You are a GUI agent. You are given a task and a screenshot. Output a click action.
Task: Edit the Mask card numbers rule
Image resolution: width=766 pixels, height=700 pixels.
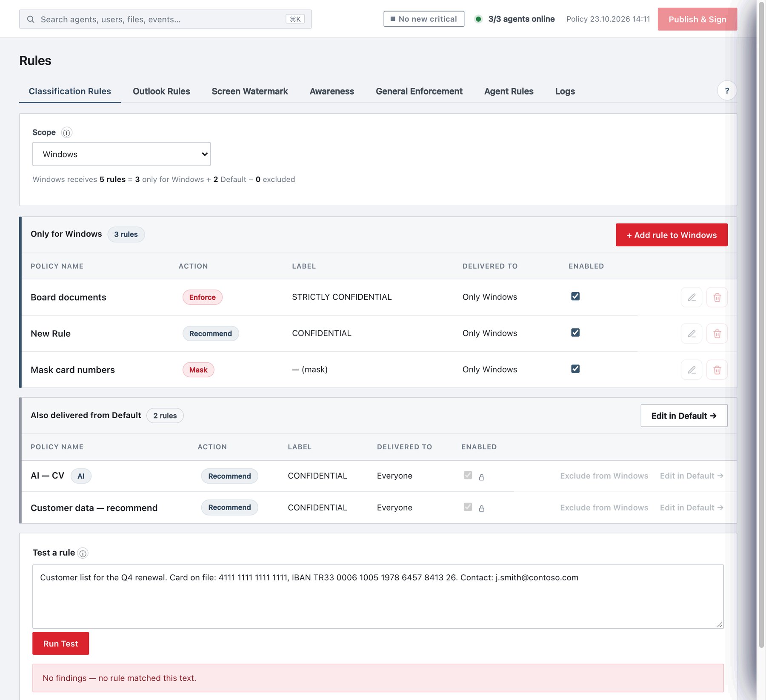click(692, 370)
